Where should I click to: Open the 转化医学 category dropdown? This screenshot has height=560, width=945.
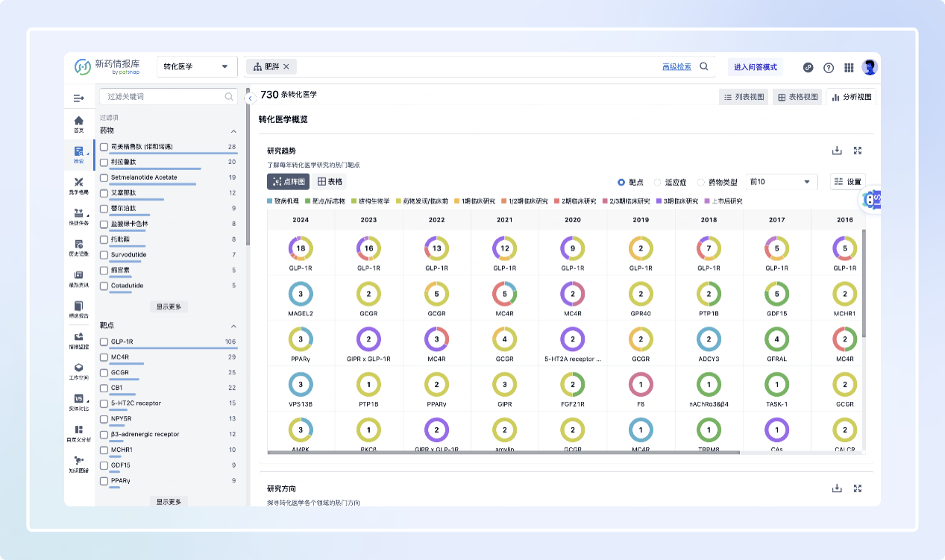pos(197,66)
